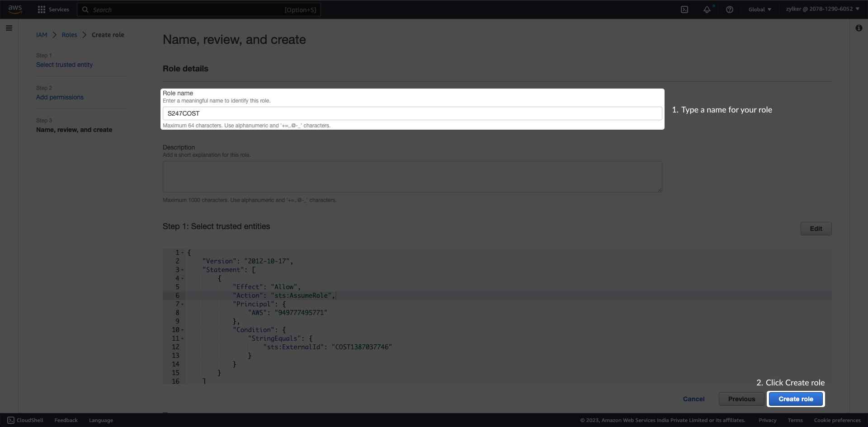This screenshot has width=868, height=427.
Task: Collapse the Principal block at line 7
Action: click(x=183, y=304)
